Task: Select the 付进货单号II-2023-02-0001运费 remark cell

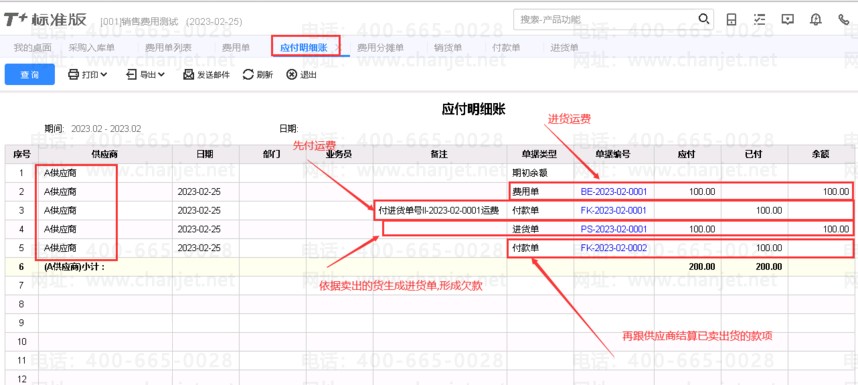Action: click(x=439, y=211)
